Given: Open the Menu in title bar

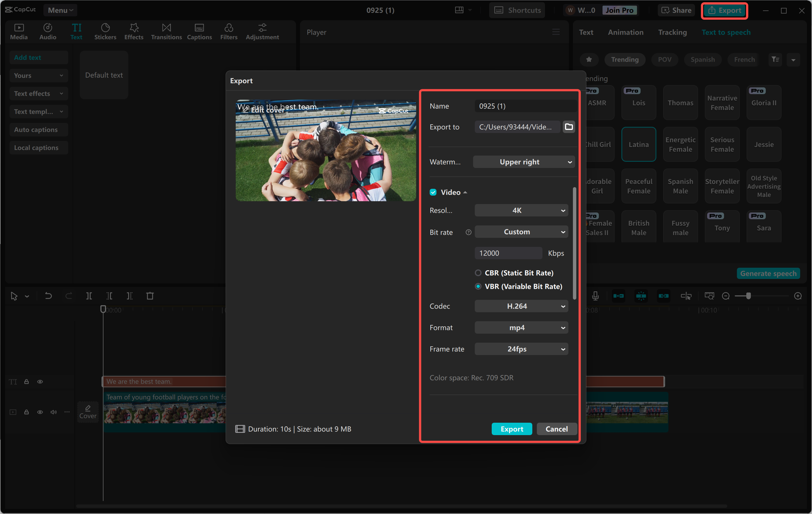Looking at the screenshot, I should click(x=60, y=10).
